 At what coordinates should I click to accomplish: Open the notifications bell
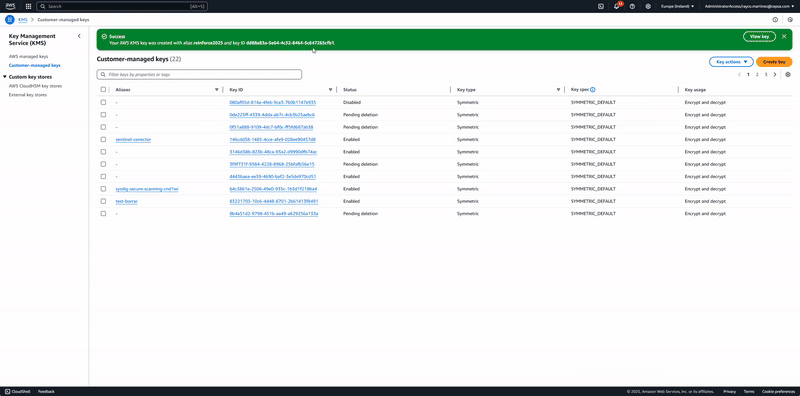coord(616,7)
